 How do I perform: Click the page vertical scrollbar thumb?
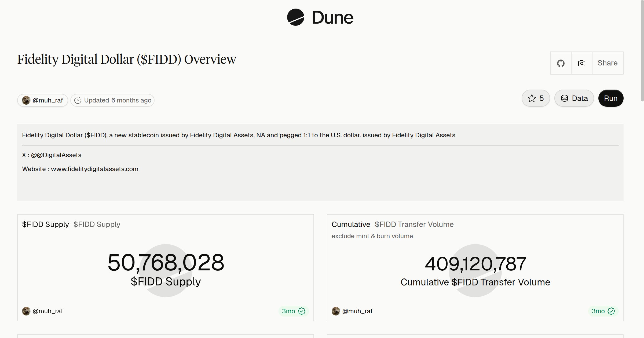[642, 51]
